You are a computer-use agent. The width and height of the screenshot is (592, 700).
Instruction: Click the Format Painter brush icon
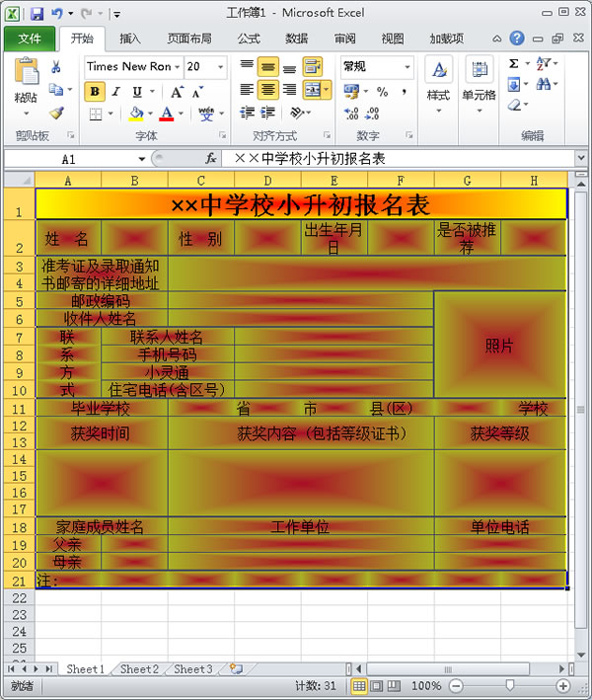pyautogui.click(x=56, y=113)
